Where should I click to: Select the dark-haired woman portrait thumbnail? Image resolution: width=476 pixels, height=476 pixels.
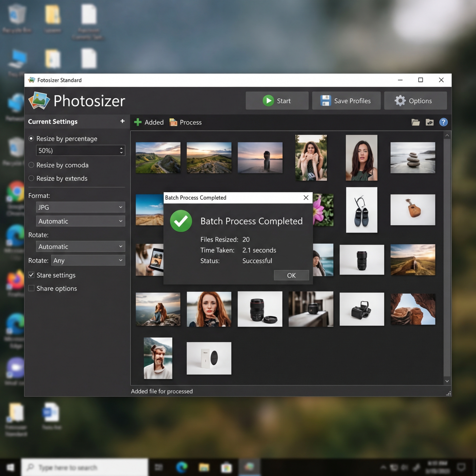click(x=362, y=158)
